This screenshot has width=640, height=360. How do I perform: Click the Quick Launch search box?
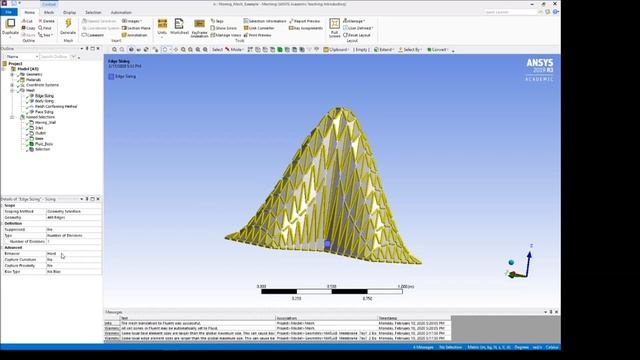pyautogui.click(x=510, y=12)
